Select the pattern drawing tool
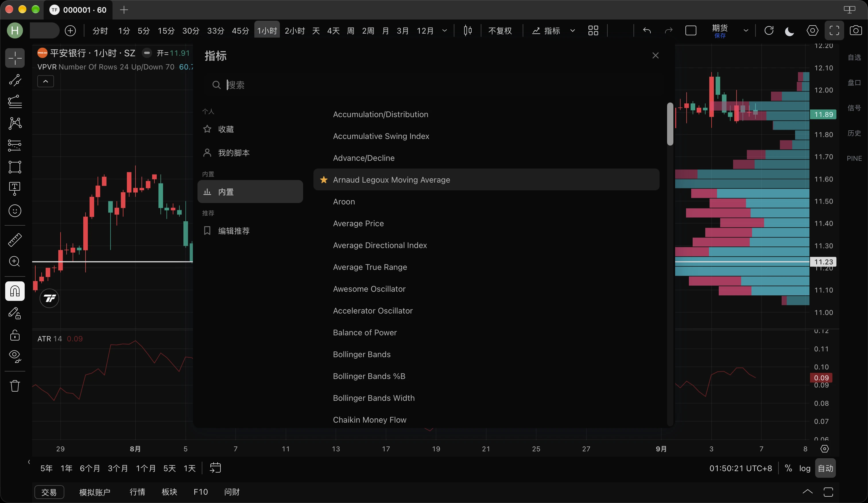The width and height of the screenshot is (868, 503). [15, 123]
